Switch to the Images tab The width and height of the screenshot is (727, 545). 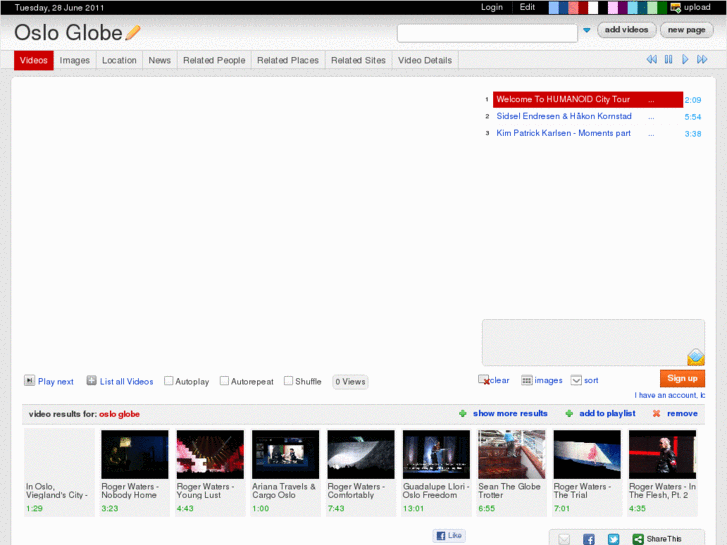(75, 60)
